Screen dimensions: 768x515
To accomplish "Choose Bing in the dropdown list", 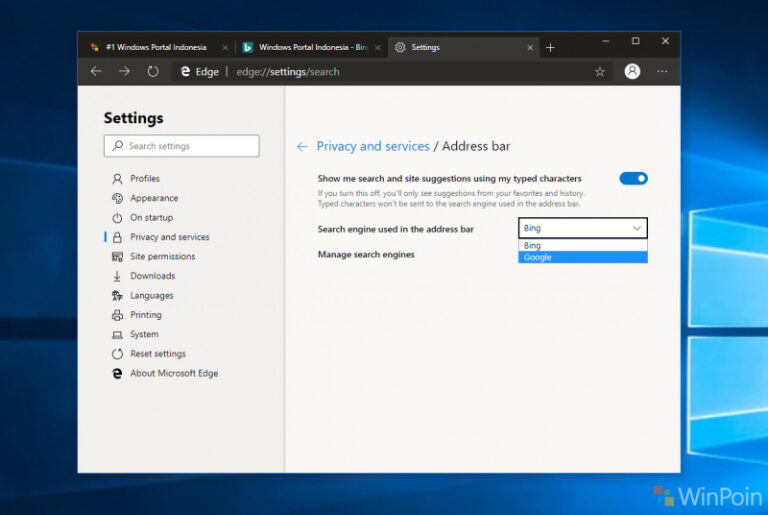I will coord(583,245).
